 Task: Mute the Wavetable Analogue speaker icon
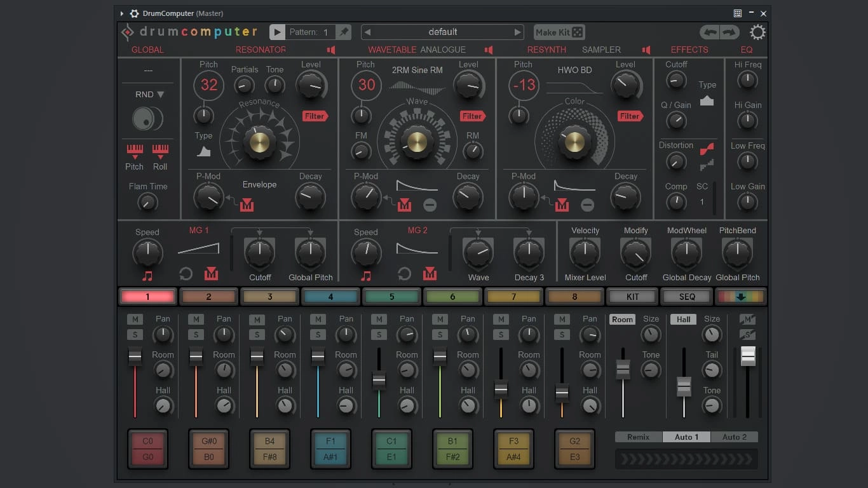click(489, 50)
